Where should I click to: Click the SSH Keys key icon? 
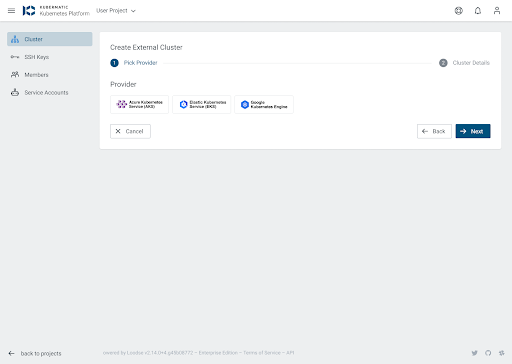(x=15, y=57)
